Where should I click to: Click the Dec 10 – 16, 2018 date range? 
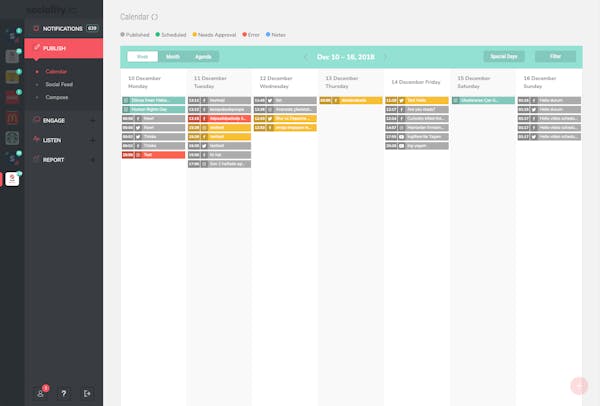pyautogui.click(x=346, y=57)
